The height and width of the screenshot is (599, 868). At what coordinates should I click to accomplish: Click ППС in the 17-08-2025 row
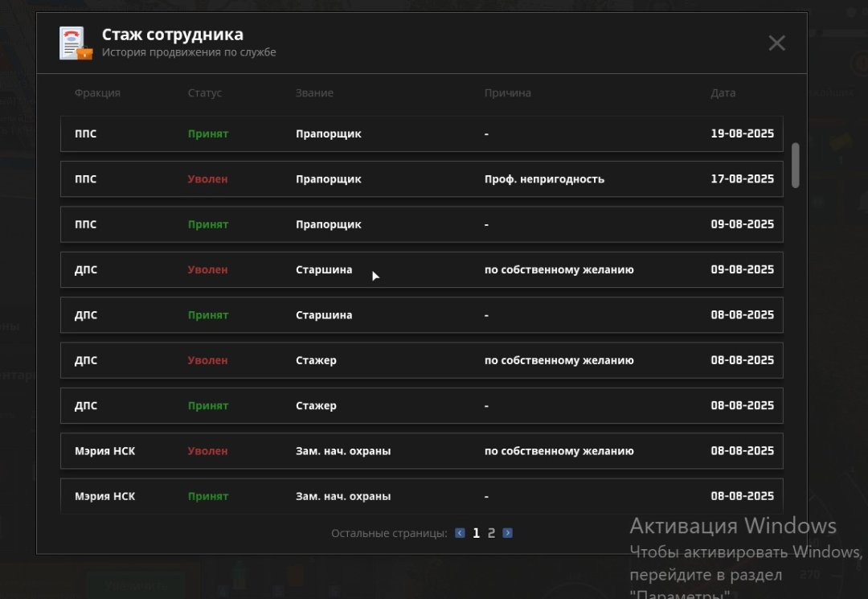[85, 178]
